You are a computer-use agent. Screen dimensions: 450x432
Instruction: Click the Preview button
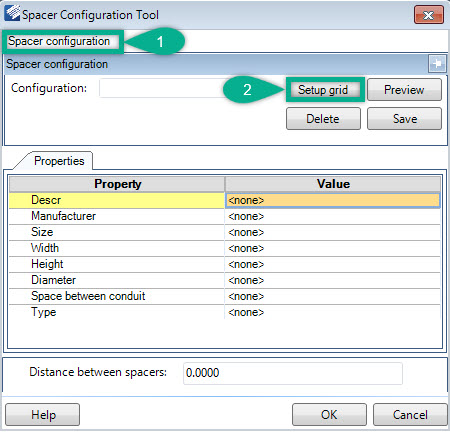point(404,90)
